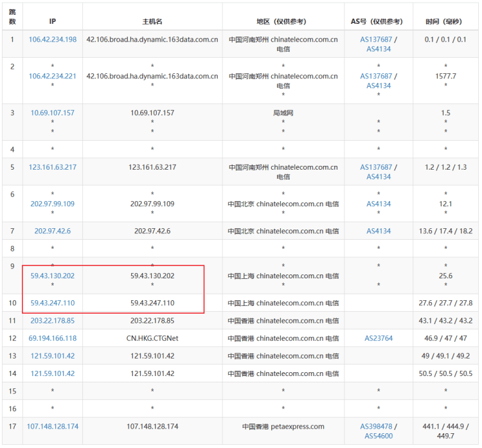Select hop 10 region 中国上海 chinatelecom.com.cn 电信

283,303
